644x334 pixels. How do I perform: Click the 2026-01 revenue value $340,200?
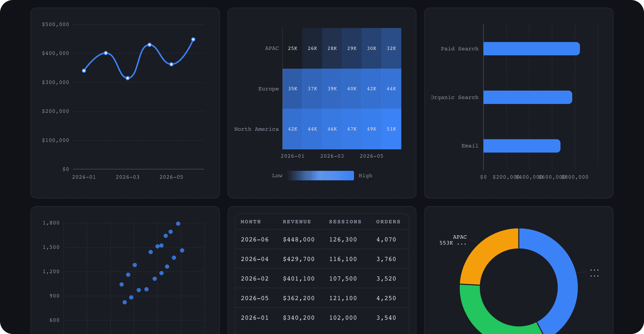coord(298,317)
